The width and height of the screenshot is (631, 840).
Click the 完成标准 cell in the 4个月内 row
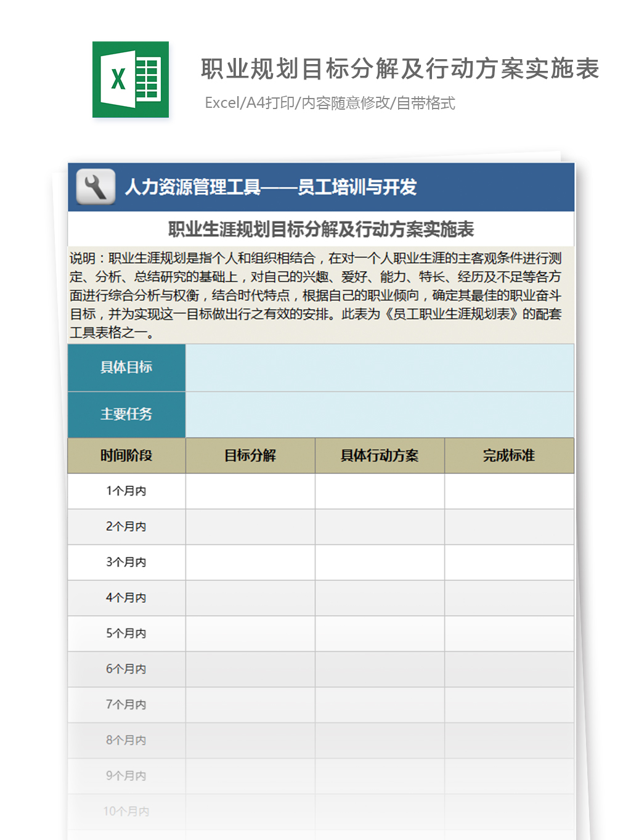[509, 598]
